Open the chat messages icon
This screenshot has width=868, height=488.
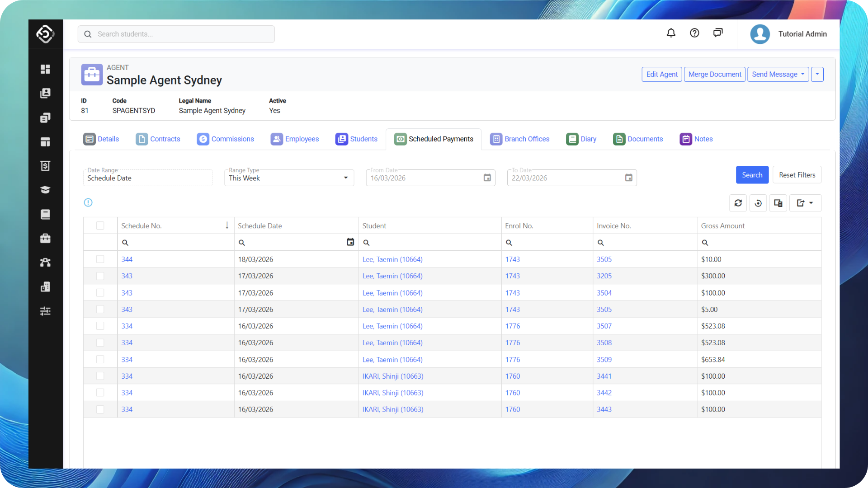[718, 33]
